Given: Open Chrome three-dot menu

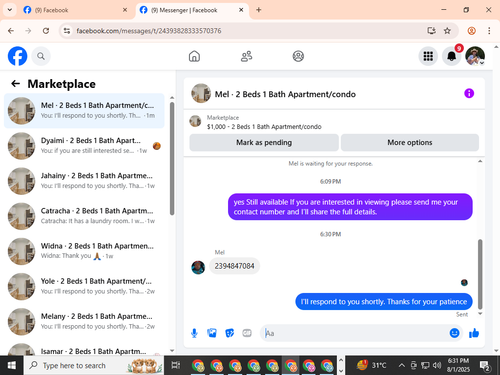Looking at the screenshot, I should [x=489, y=31].
